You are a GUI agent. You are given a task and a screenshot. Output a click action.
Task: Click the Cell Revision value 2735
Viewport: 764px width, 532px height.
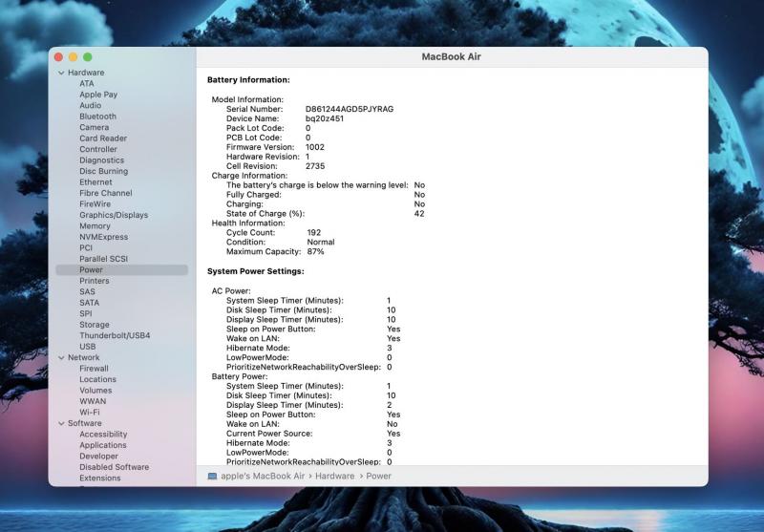(315, 166)
